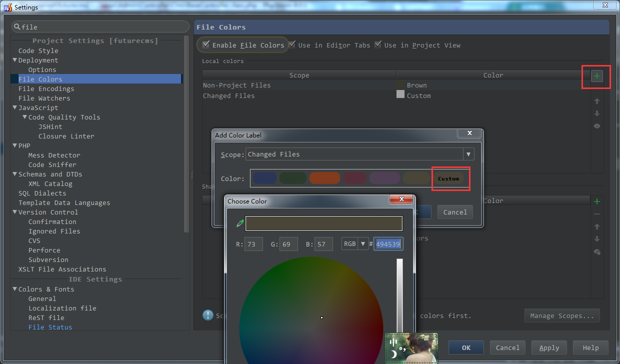The height and width of the screenshot is (364, 620).
Task: Click the search magnifier icon in settings
Action: click(16, 27)
